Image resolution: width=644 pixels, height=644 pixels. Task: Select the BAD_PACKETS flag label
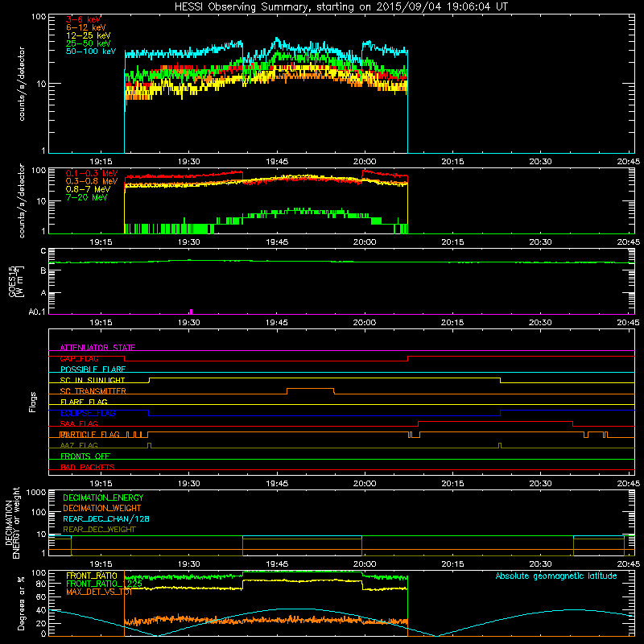point(88,467)
